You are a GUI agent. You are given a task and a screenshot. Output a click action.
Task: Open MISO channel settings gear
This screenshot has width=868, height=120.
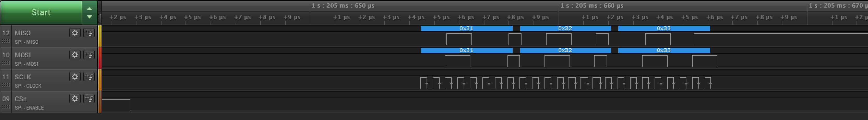pyautogui.click(x=75, y=33)
